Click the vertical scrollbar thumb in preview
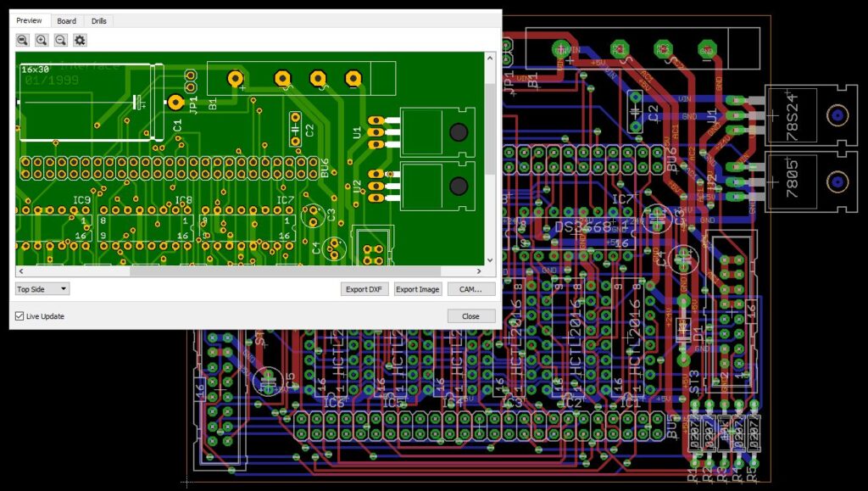This screenshot has width=868, height=491. (x=490, y=129)
